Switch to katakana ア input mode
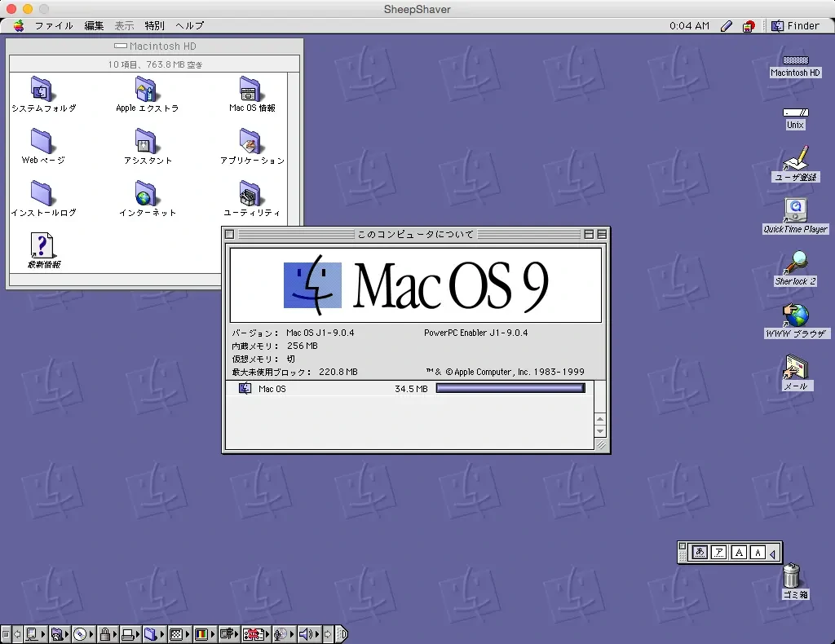 click(719, 552)
